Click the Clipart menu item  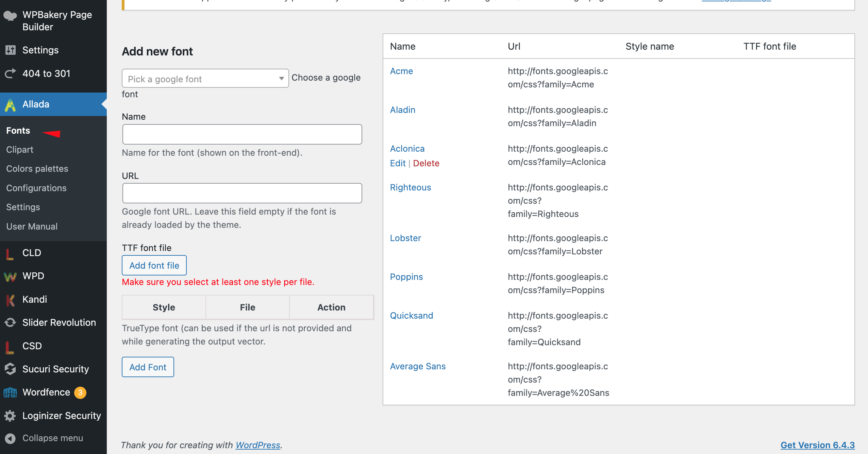[19, 150]
